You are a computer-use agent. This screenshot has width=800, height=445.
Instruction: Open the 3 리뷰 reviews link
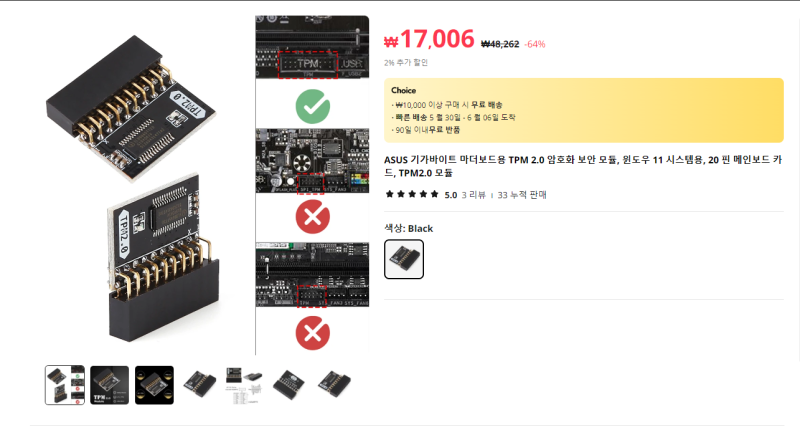pyautogui.click(x=473, y=195)
